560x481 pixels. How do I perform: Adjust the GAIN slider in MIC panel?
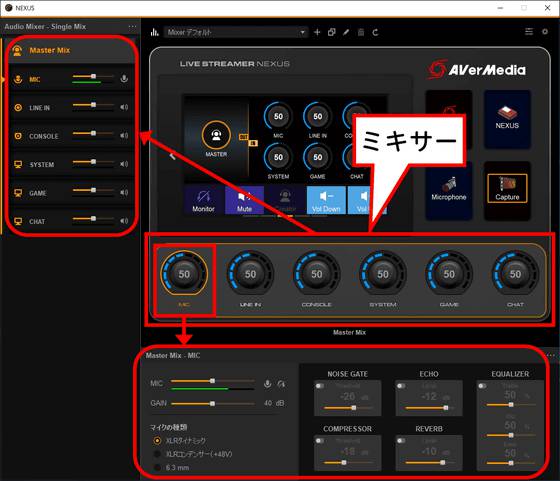click(x=213, y=404)
